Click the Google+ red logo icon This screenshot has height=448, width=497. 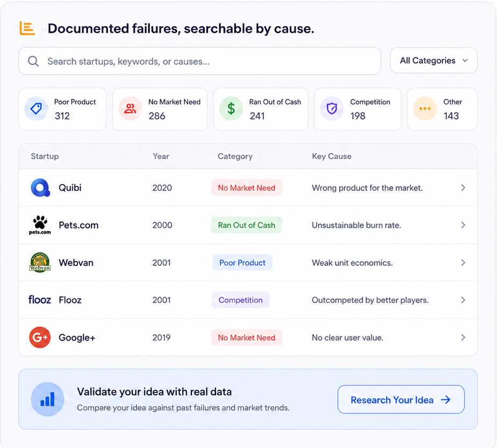click(x=40, y=337)
